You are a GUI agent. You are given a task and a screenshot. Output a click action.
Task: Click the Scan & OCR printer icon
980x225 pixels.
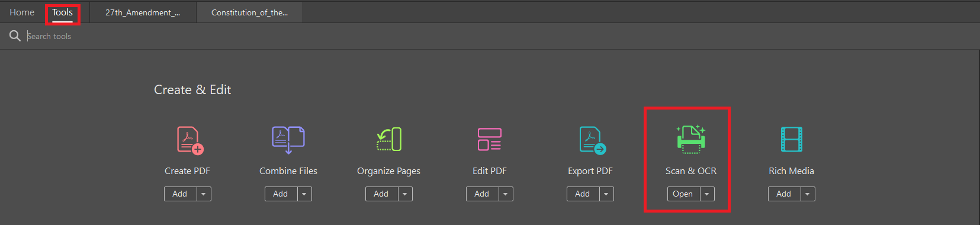point(691,139)
